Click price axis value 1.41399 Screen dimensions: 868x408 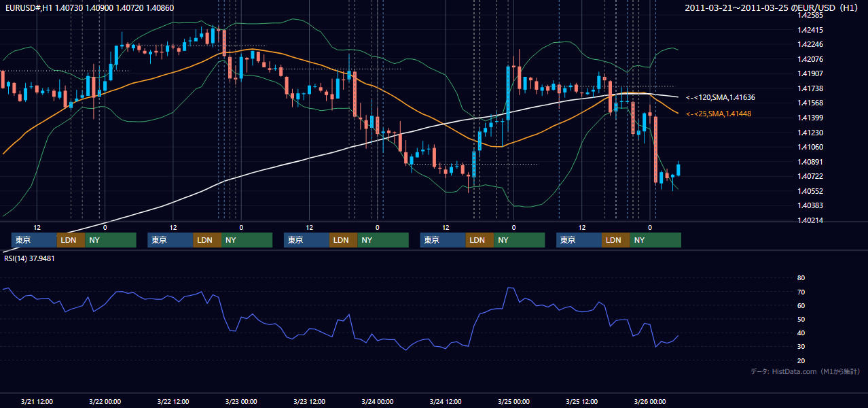click(810, 118)
